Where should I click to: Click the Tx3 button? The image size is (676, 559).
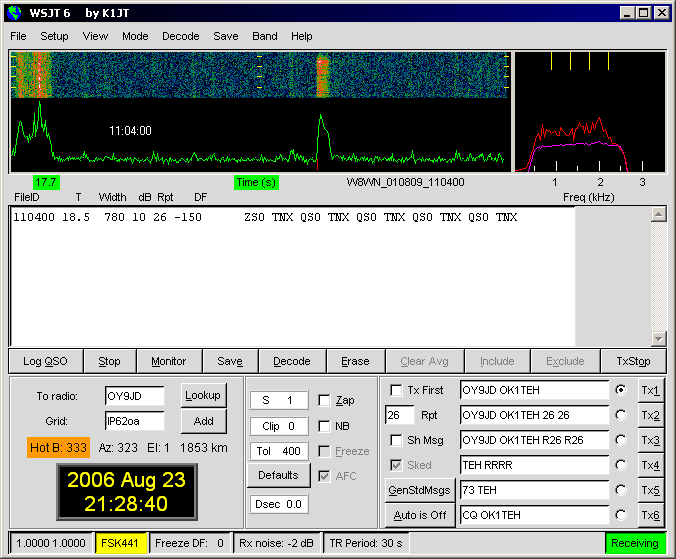click(x=650, y=440)
